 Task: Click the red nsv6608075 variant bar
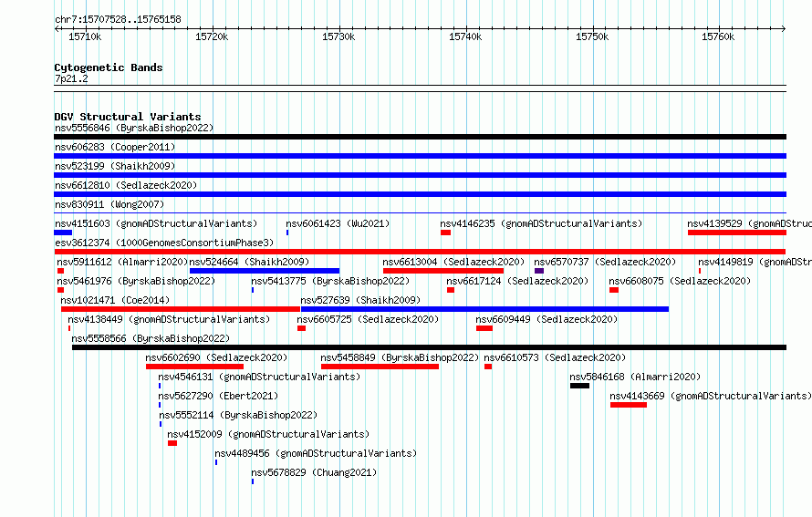click(x=614, y=290)
